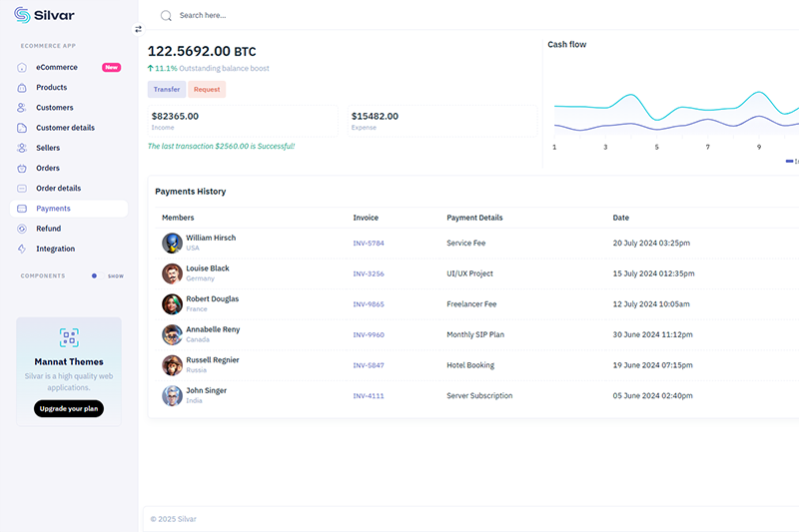Click the Sellers sidebar icon
Screen dimensions: 799x532
point(22,148)
